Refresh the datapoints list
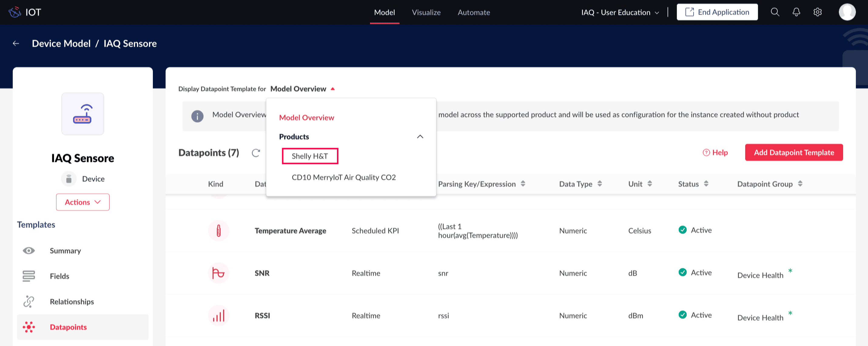The width and height of the screenshot is (868, 346). (256, 153)
